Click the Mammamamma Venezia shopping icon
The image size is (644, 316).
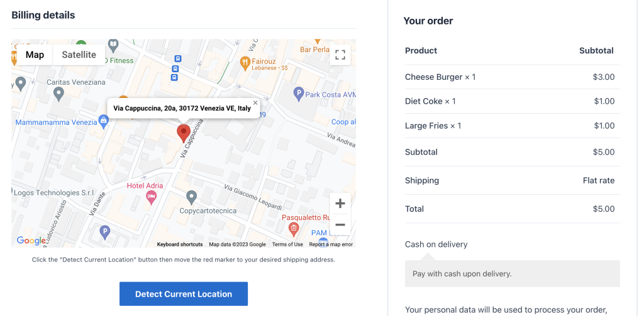104,121
